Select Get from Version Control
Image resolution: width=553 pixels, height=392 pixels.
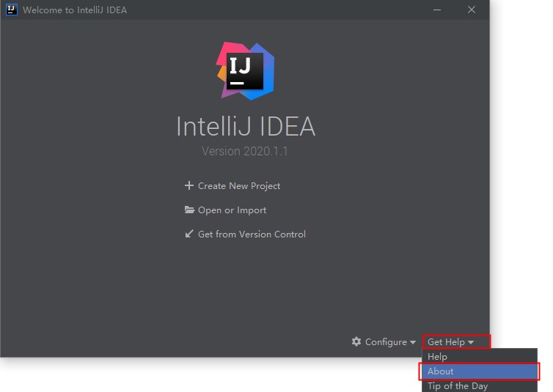(x=252, y=234)
